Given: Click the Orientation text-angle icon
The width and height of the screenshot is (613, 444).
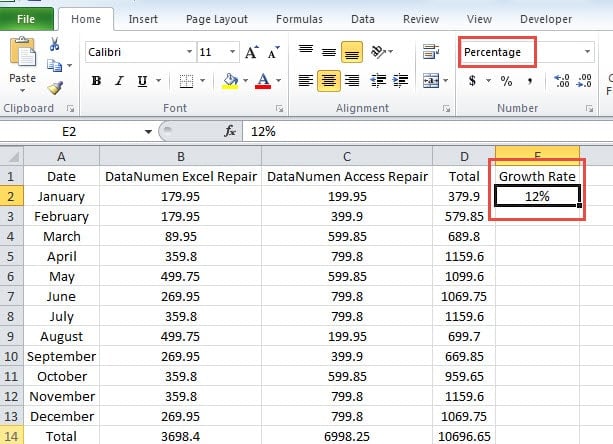Looking at the screenshot, I should tap(378, 52).
